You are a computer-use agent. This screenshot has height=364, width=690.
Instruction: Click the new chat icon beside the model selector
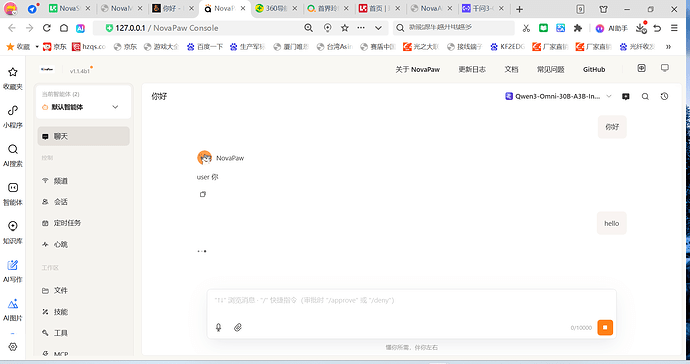(x=626, y=96)
